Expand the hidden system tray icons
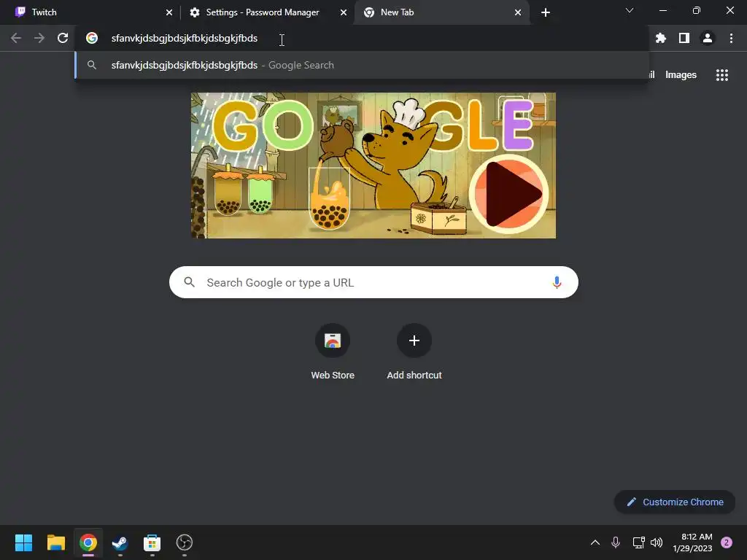747x560 pixels. click(x=595, y=542)
